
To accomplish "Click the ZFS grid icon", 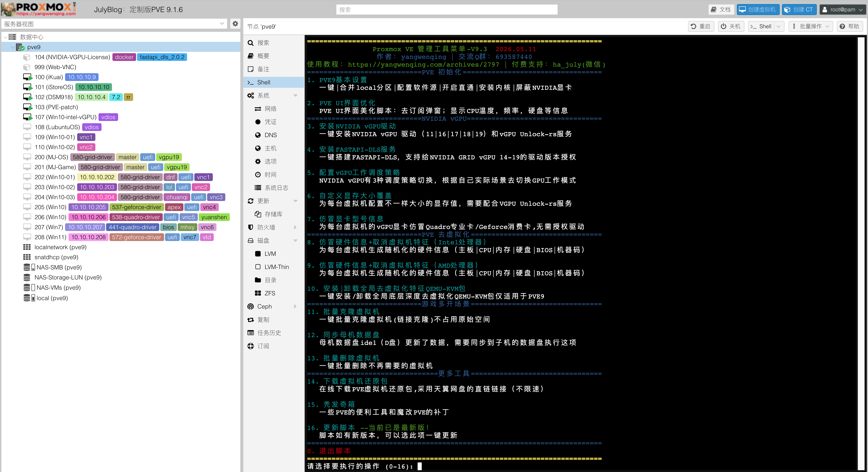I will [258, 293].
